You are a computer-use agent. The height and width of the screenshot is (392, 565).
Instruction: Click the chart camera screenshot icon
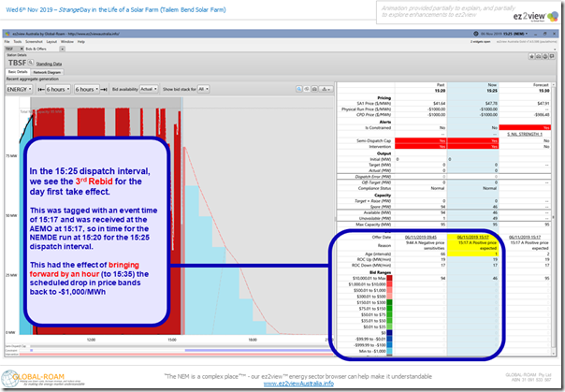click(314, 89)
